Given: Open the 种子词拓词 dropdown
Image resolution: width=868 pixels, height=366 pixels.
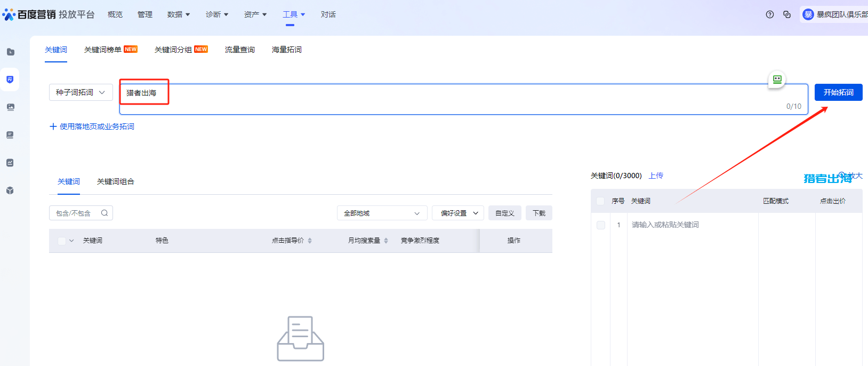Looking at the screenshot, I should (x=81, y=92).
